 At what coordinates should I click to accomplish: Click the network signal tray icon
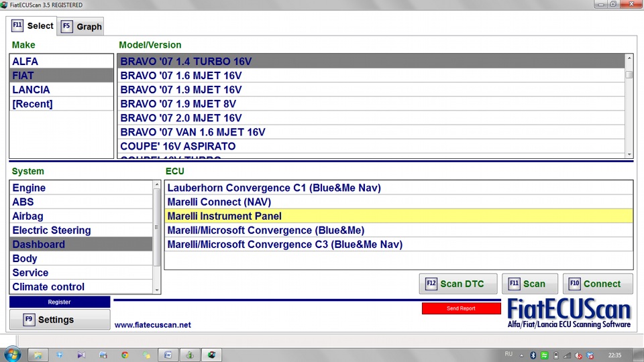click(x=568, y=355)
